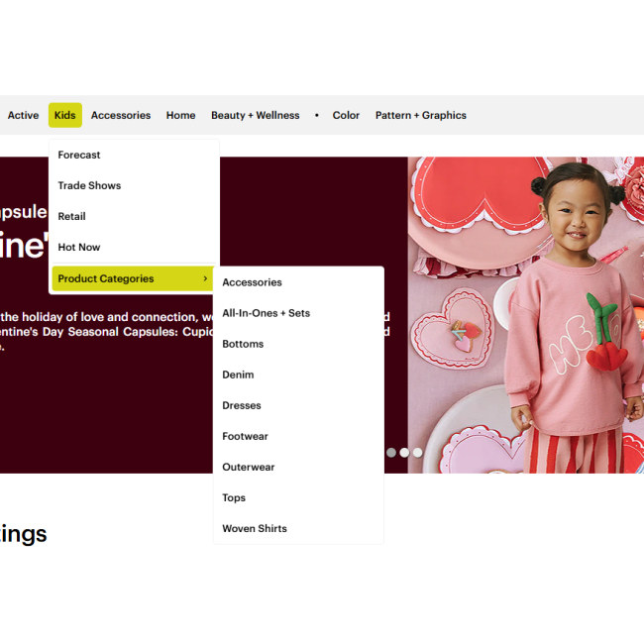Screen dimensions: 644x644
Task: Choose Forecast from the Kids menu
Action: tap(79, 155)
